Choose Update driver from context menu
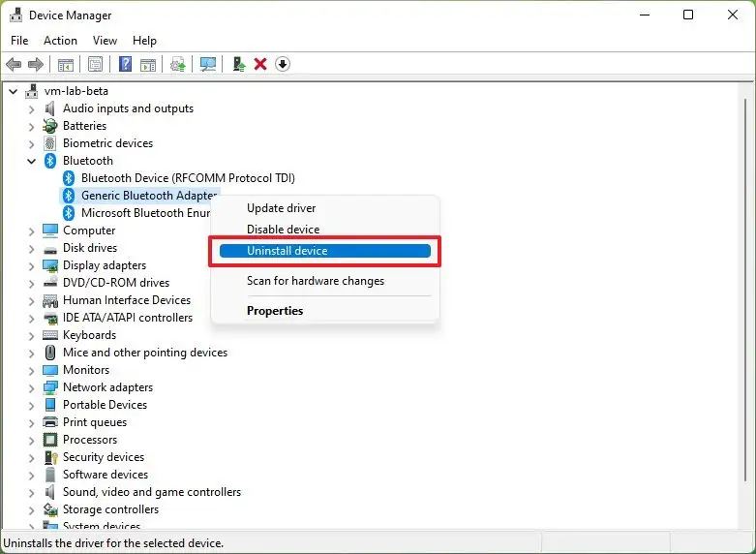 click(325, 208)
